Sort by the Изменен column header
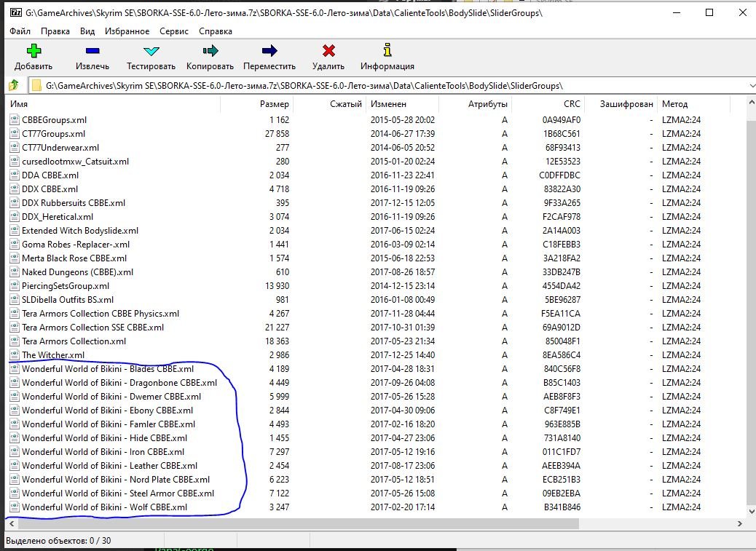This screenshot has width=756, height=551. 387,104
